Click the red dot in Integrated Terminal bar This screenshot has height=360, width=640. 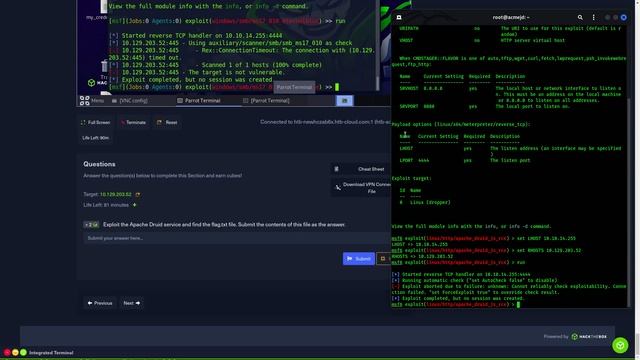coord(7,352)
